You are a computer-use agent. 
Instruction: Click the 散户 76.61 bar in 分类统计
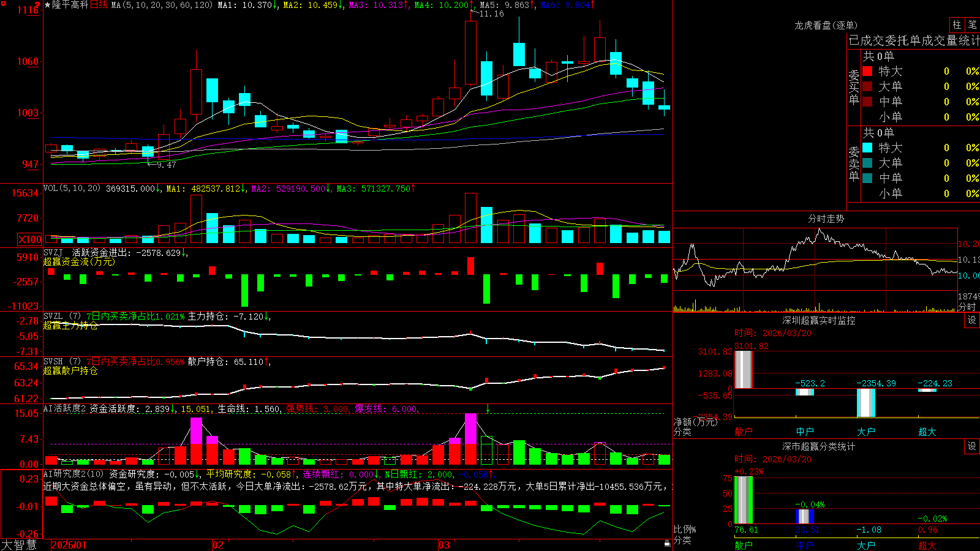point(744,500)
